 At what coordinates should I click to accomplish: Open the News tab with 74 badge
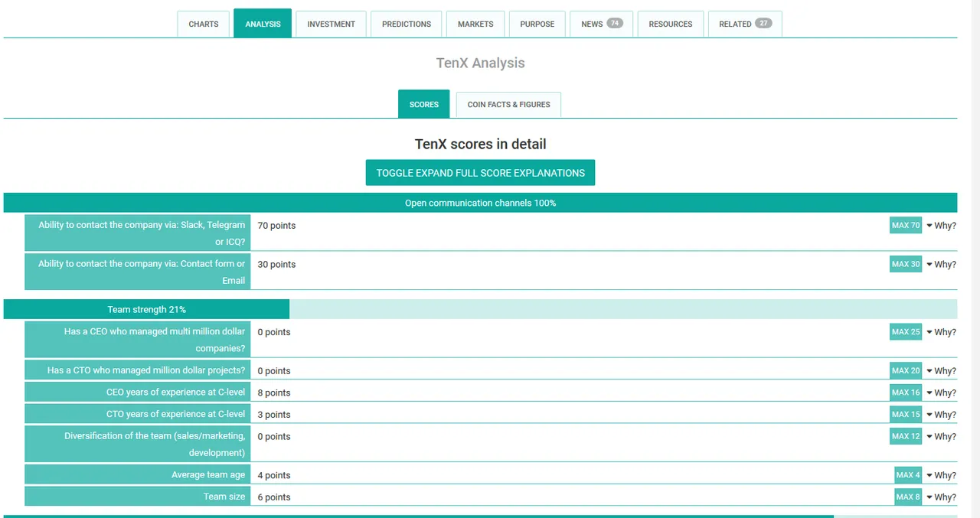coord(601,24)
